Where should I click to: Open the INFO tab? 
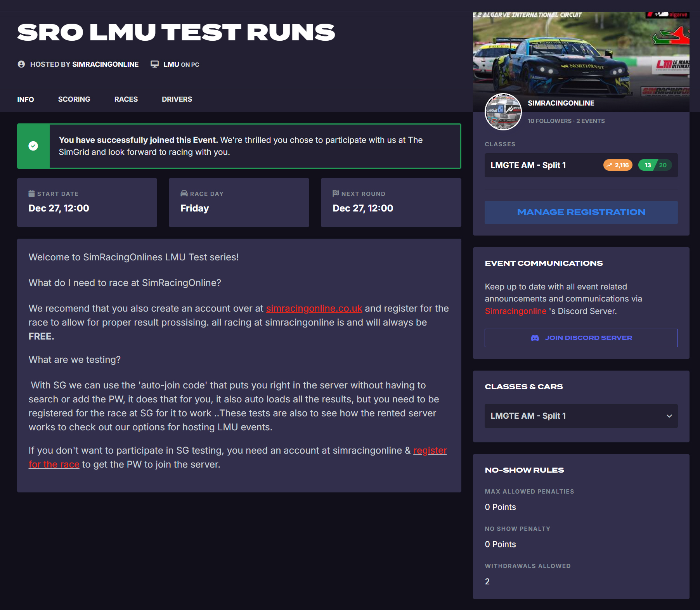(26, 100)
